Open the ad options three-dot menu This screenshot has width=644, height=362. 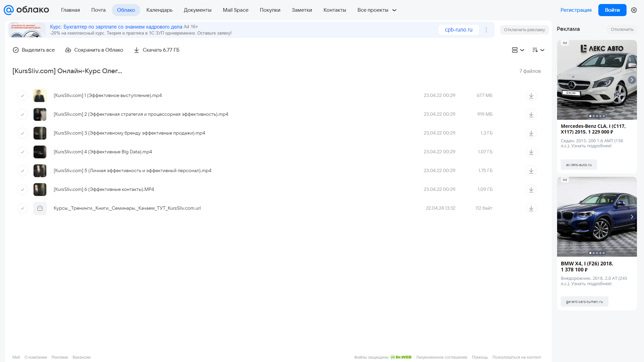[x=486, y=30]
